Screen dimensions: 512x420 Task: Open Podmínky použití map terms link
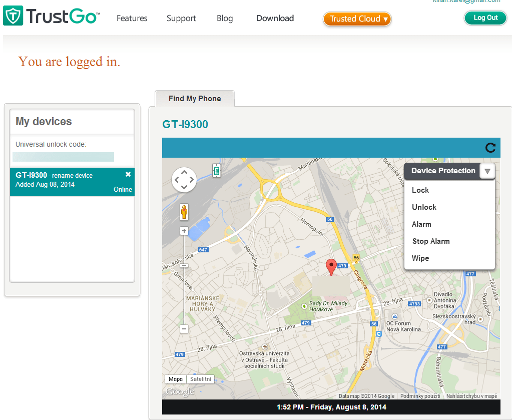[420, 396]
